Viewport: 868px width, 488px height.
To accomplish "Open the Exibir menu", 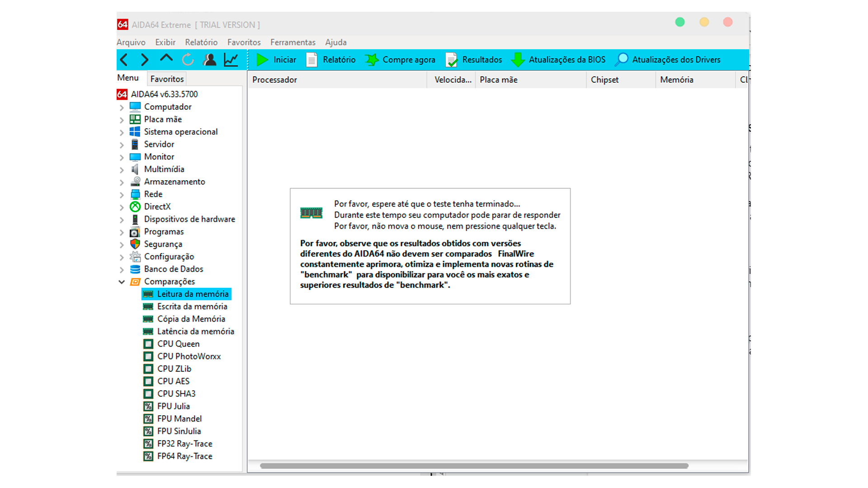I will click(x=165, y=42).
